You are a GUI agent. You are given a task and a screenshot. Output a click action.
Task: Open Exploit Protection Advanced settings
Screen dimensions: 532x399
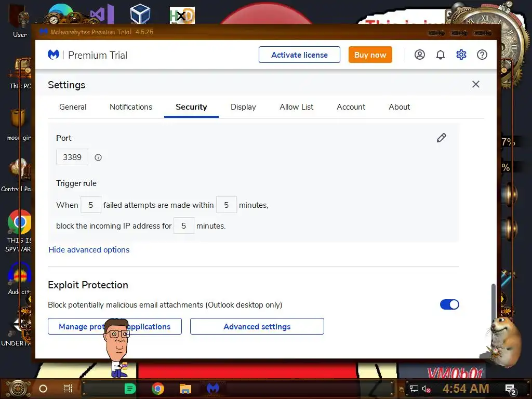(x=257, y=326)
